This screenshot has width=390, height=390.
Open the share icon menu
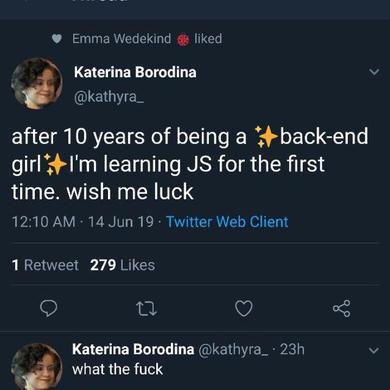click(x=342, y=308)
